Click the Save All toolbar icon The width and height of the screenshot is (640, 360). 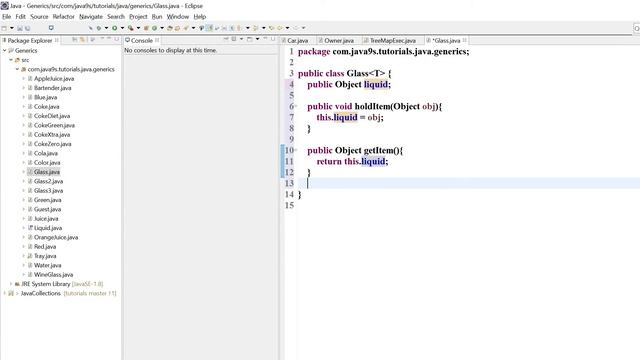click(x=27, y=28)
